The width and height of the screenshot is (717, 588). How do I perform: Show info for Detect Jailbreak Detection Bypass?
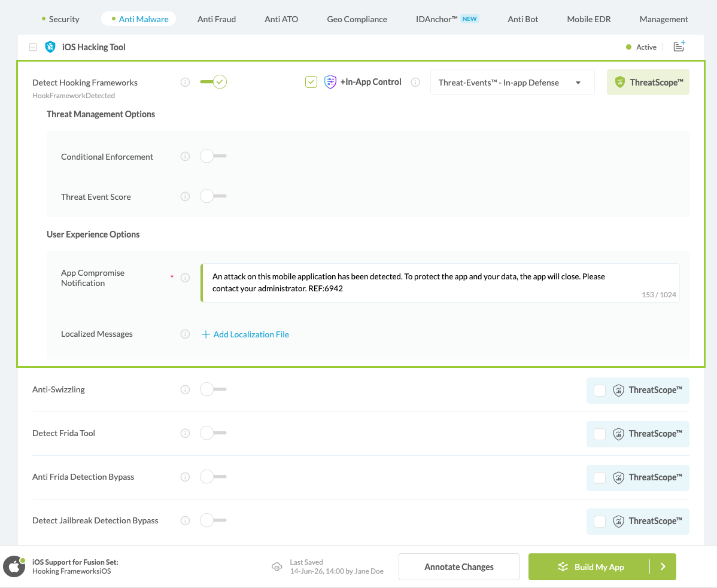click(185, 520)
